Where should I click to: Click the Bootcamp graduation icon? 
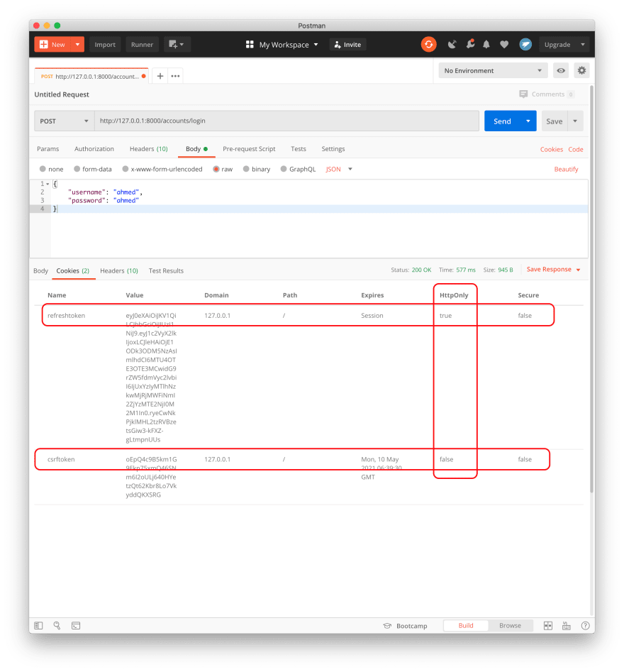pos(387,626)
